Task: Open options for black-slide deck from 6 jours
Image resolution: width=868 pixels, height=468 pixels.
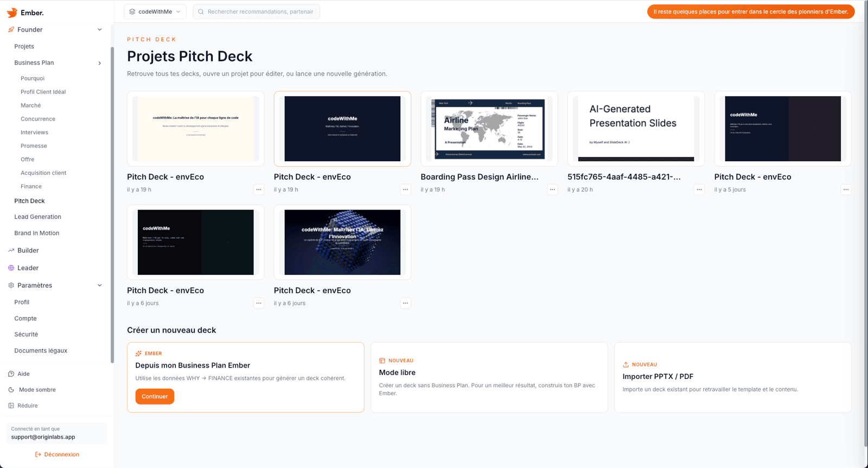Action: point(259,303)
